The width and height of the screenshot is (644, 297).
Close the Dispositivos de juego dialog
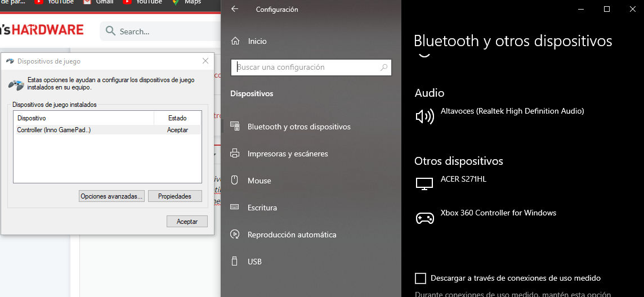[205, 61]
